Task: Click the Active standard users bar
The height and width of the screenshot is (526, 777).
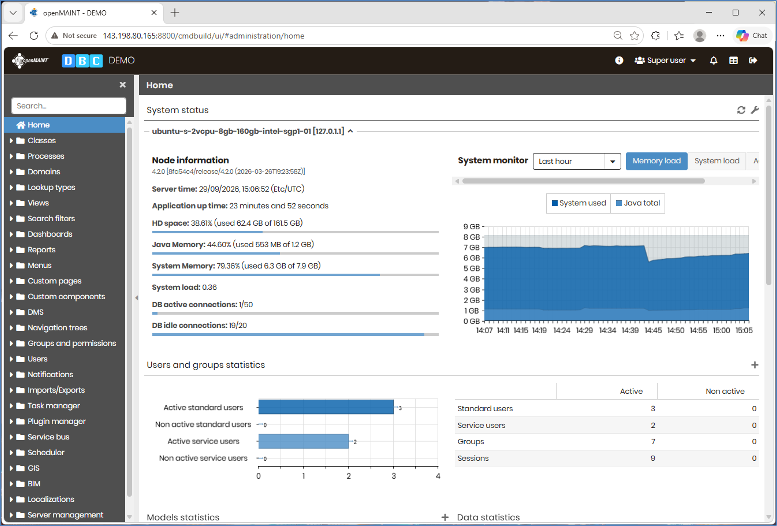Action: (x=326, y=408)
